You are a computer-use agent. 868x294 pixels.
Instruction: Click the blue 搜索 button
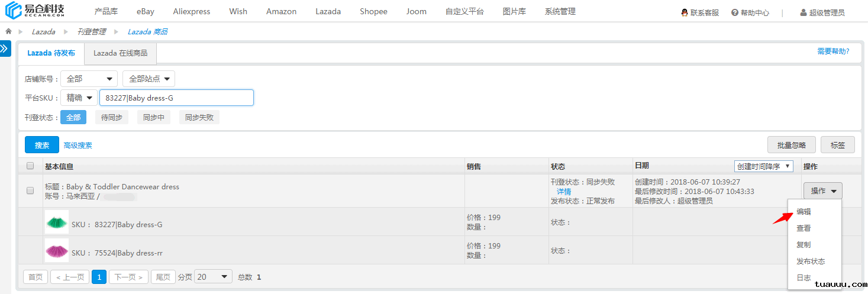[42, 145]
